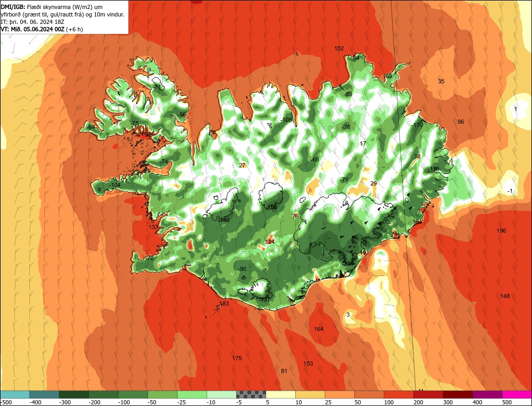Viewport: 532px width, 406px height.
Task: Select the green legend swatch between -100 and -50
Action: [132, 394]
